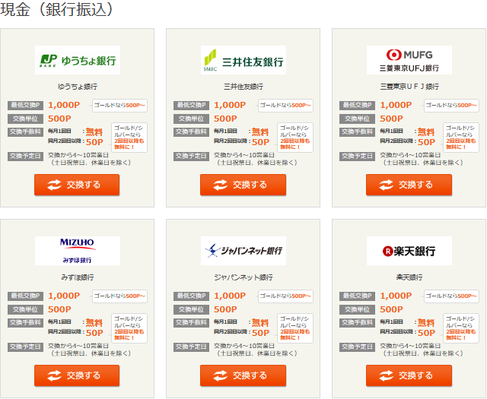The width and height of the screenshot is (487, 399).
Task: Click 1,000P minimum points in ゆうちょ銀行 card
Action: [64, 105]
